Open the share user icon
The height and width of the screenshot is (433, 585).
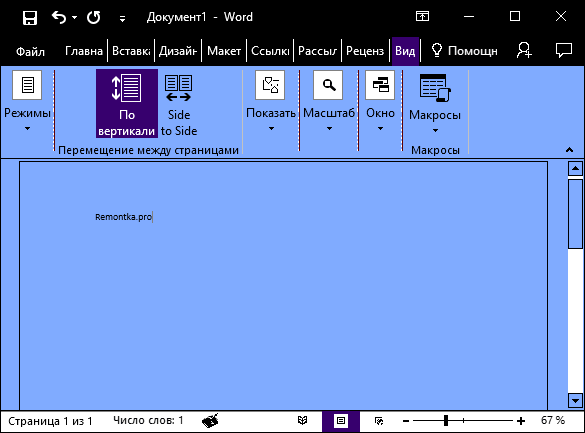tap(525, 50)
